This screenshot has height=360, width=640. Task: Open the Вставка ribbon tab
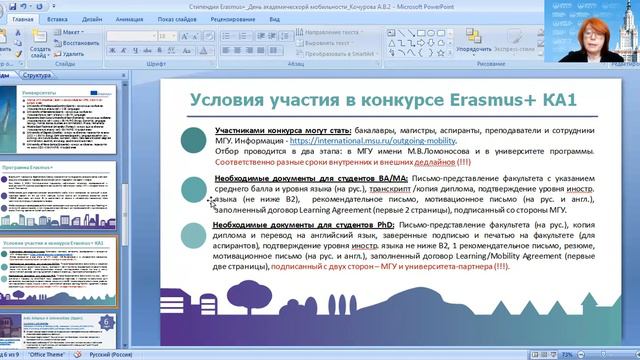point(57,19)
